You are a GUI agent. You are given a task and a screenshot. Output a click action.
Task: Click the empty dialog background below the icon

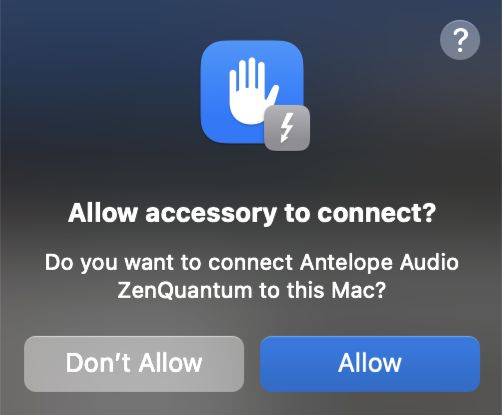tap(252, 175)
